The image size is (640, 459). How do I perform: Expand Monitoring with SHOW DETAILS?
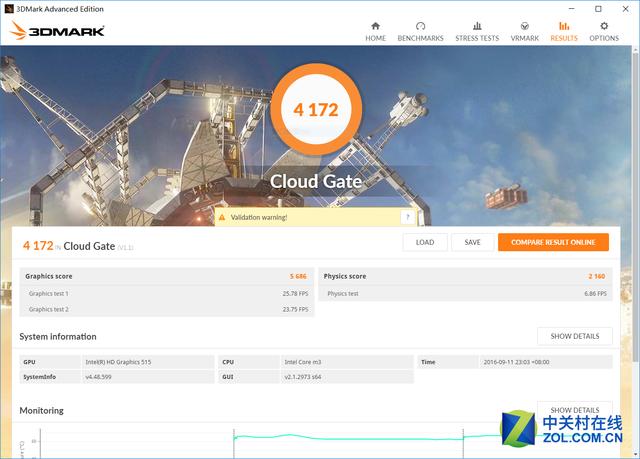click(574, 410)
